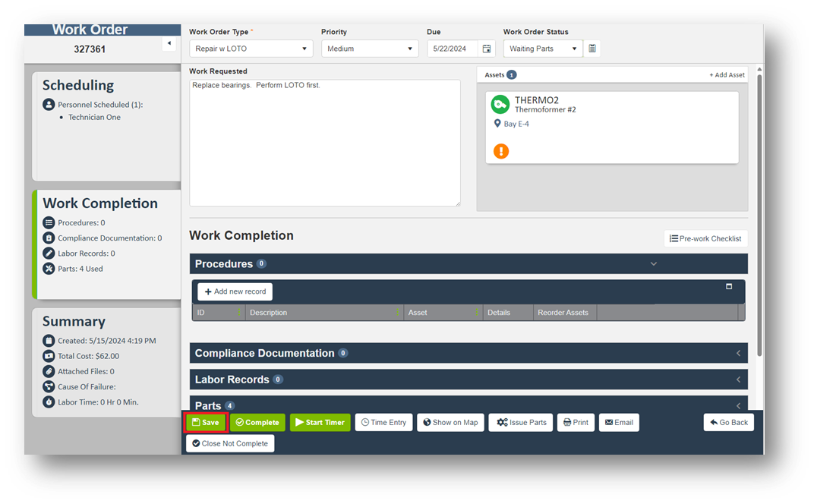The width and height of the screenshot is (814, 504).
Task: Open the Work Order Type dropdown
Action: tap(251, 49)
